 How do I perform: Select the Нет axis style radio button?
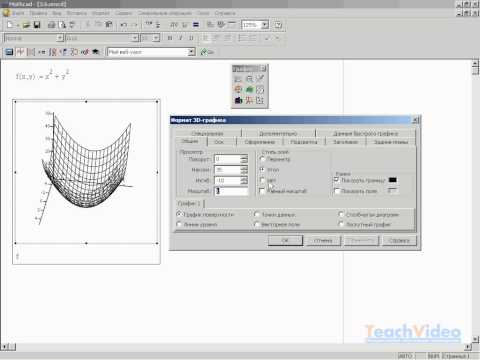pyautogui.click(x=262, y=180)
